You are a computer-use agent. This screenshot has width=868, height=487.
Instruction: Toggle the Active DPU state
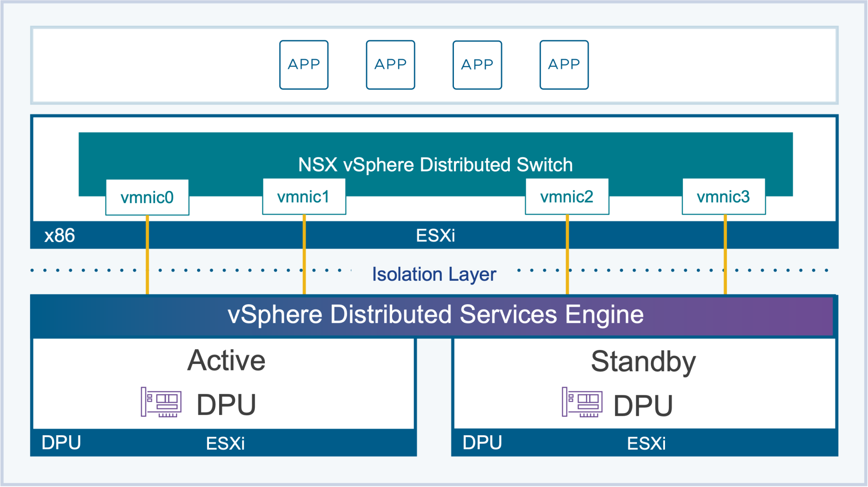(x=227, y=360)
